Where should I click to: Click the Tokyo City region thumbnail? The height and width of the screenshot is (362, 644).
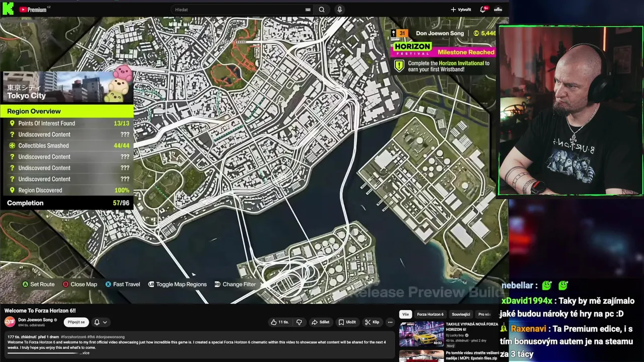click(x=68, y=86)
